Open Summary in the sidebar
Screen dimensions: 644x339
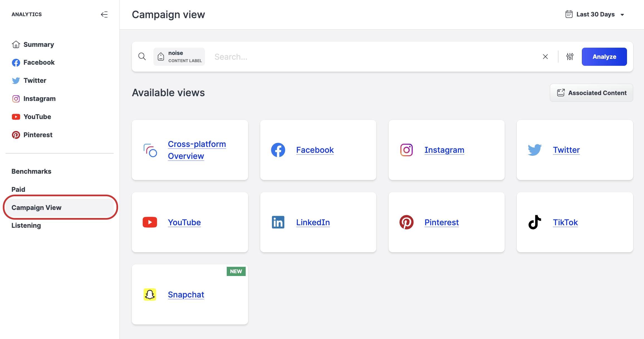(38, 45)
